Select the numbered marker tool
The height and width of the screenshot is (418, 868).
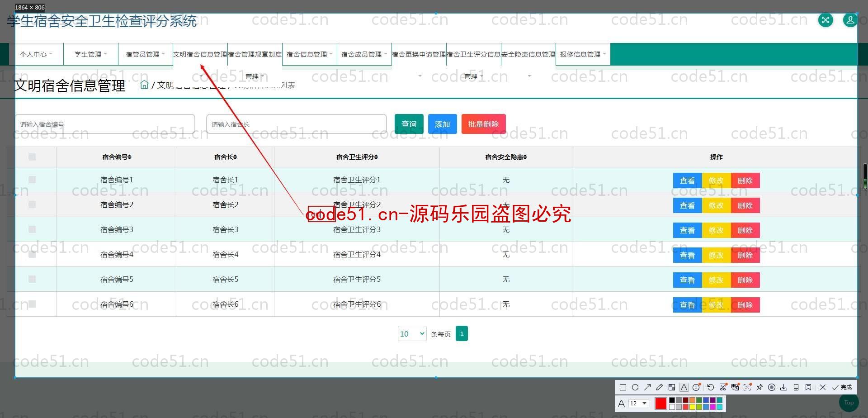(696, 387)
